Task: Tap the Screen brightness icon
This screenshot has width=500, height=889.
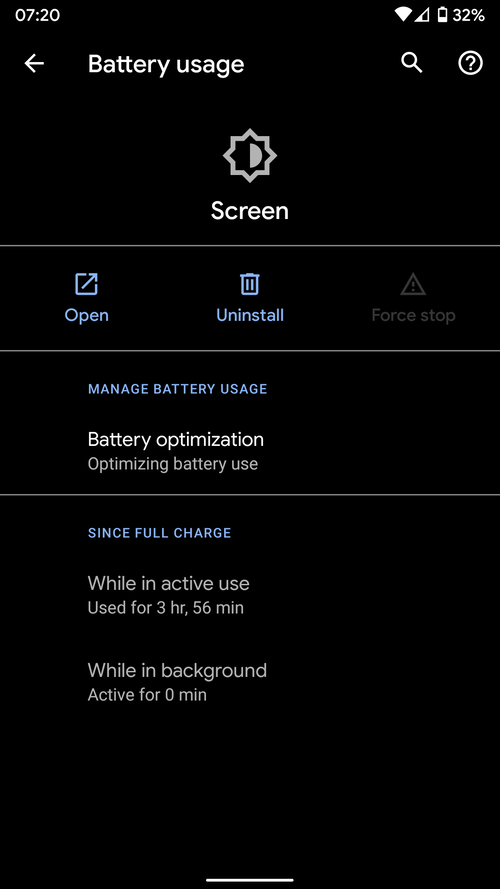Action: click(249, 155)
